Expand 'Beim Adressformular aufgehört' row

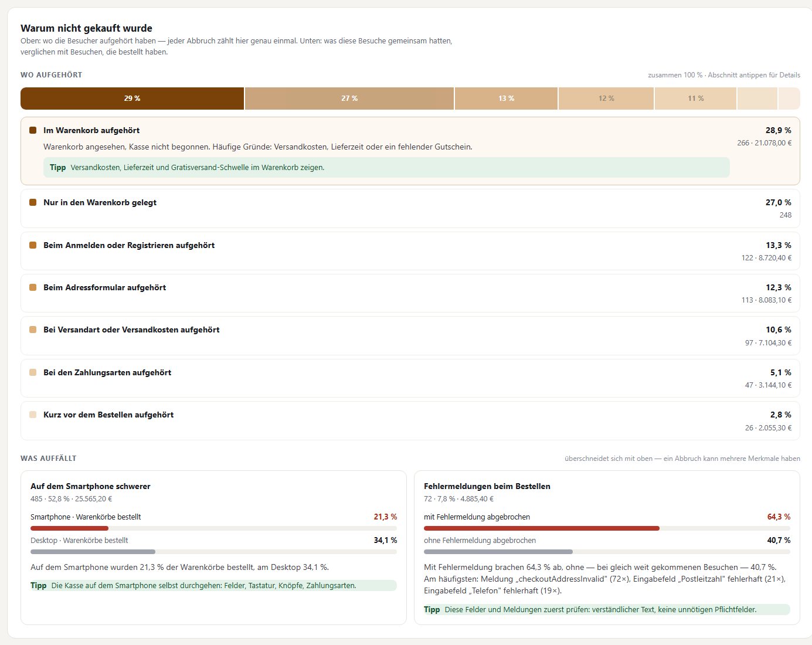coord(410,293)
